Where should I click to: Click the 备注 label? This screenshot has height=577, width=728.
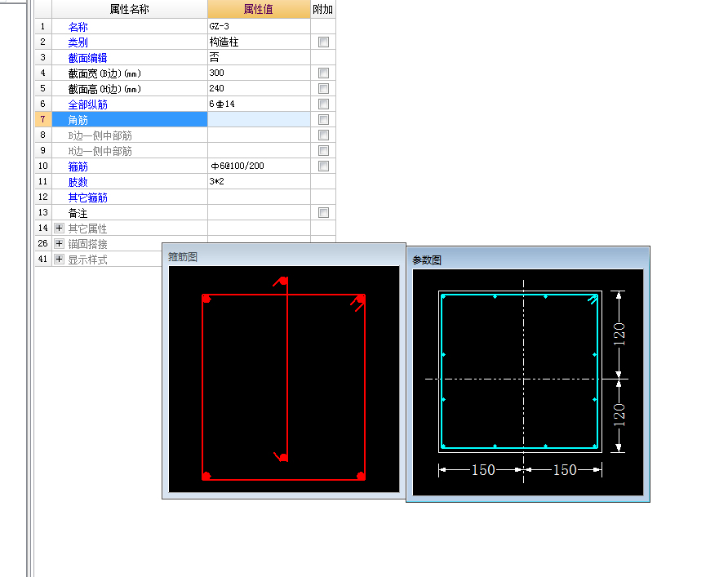[x=78, y=213]
